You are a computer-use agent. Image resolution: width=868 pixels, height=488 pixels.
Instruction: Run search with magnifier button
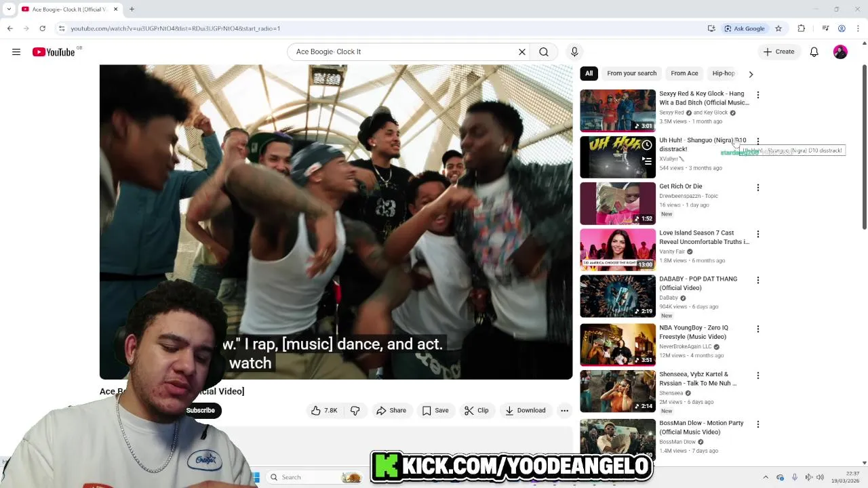tap(544, 52)
